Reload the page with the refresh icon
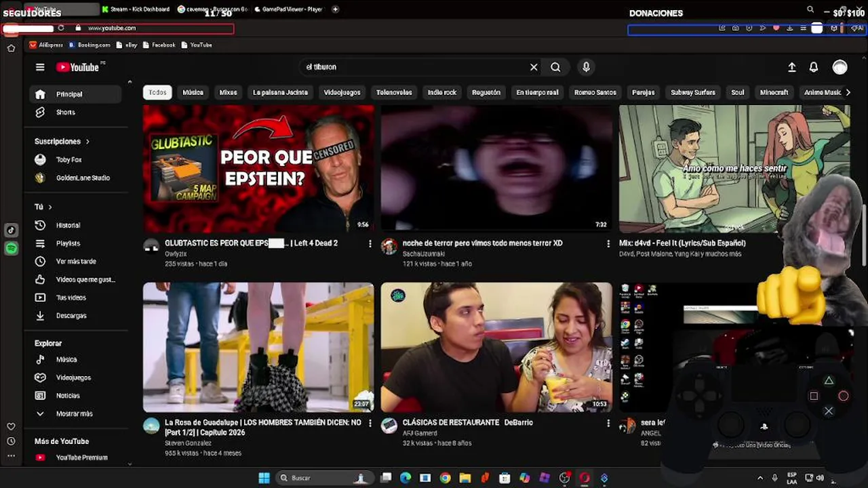 point(61,28)
